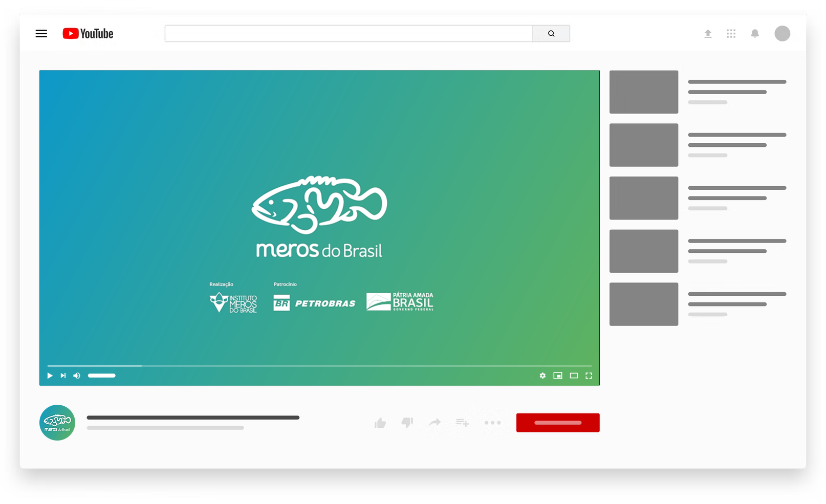The width and height of the screenshot is (826, 504).
Task: Save the video to a playlist
Action: [x=462, y=423]
